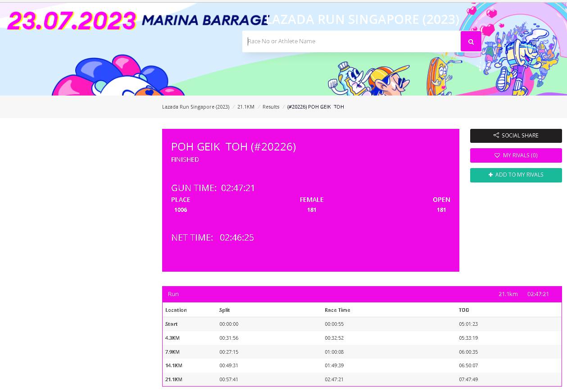Click the athlete name heading POH GEIK TOH (#20226)
567x392 pixels.
tap(233, 147)
